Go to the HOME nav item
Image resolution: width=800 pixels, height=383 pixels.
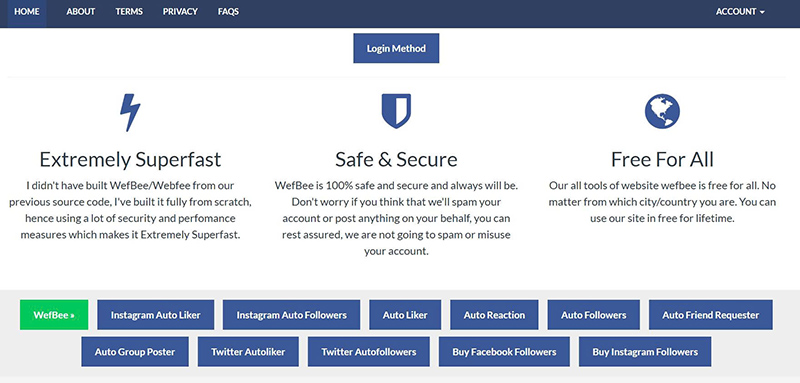tap(27, 12)
